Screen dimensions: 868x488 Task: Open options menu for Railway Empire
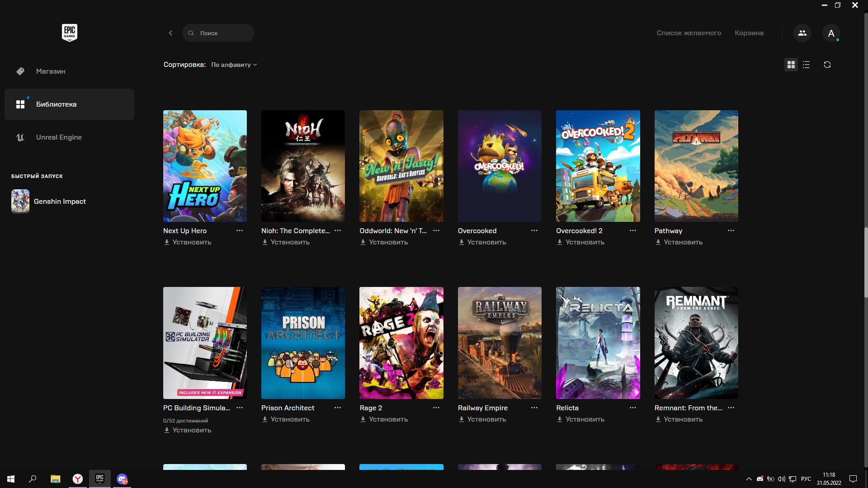534,408
